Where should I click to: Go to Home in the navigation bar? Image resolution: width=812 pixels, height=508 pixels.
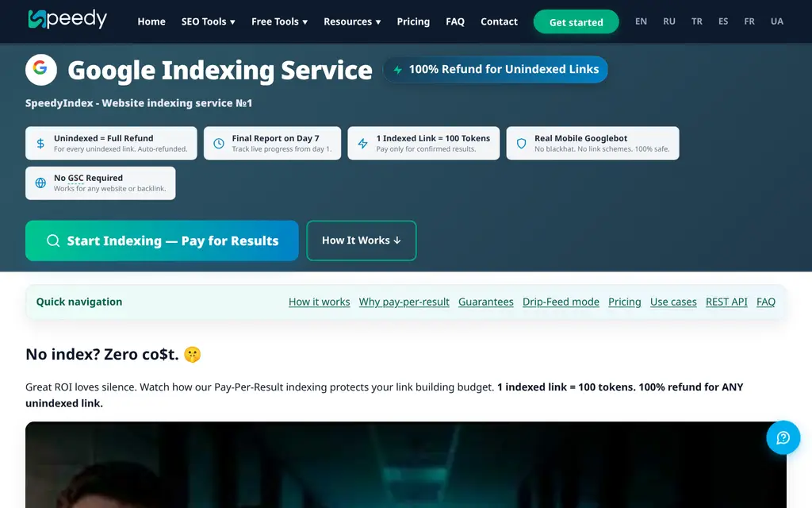(x=151, y=21)
